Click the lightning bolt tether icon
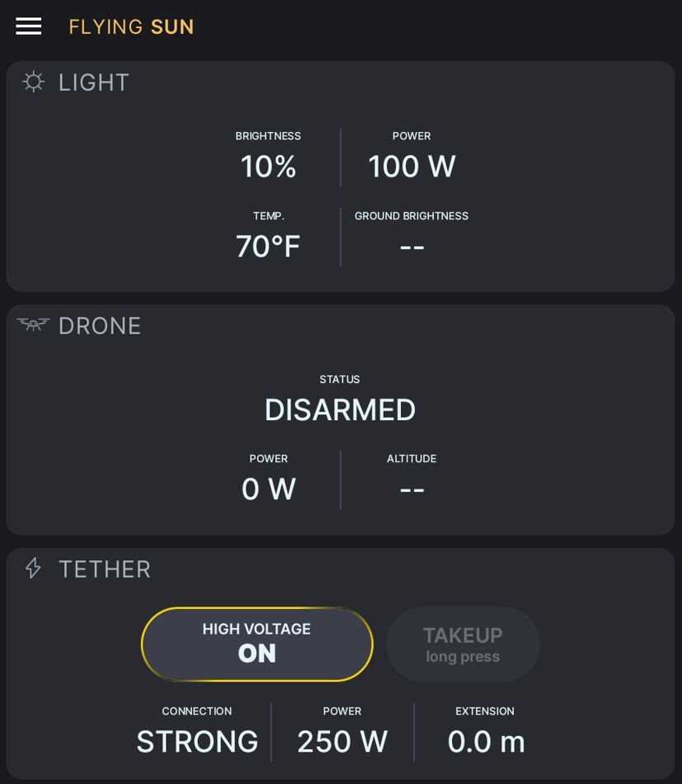682x784 pixels. [x=33, y=568]
